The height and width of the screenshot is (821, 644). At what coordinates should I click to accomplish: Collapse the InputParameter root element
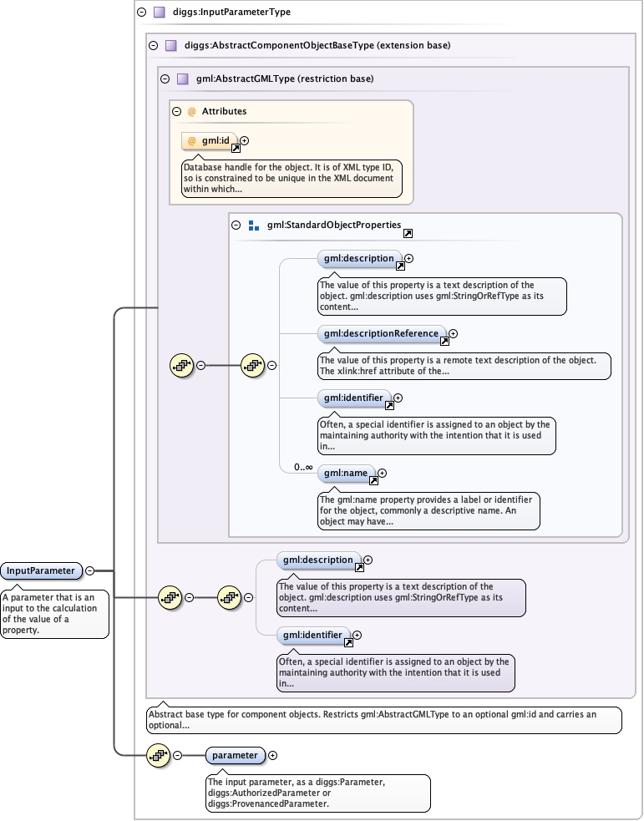tap(90, 570)
